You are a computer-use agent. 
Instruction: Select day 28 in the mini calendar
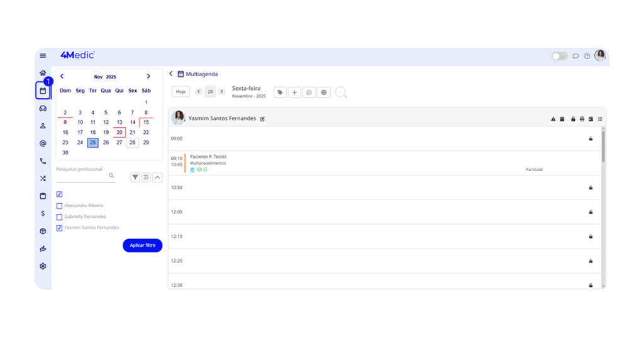click(x=133, y=142)
